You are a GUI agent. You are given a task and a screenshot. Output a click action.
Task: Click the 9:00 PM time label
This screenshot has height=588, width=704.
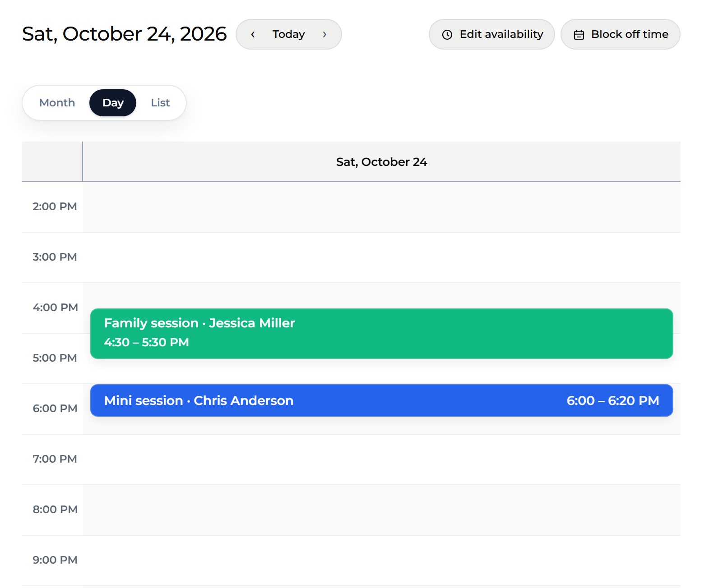55,560
